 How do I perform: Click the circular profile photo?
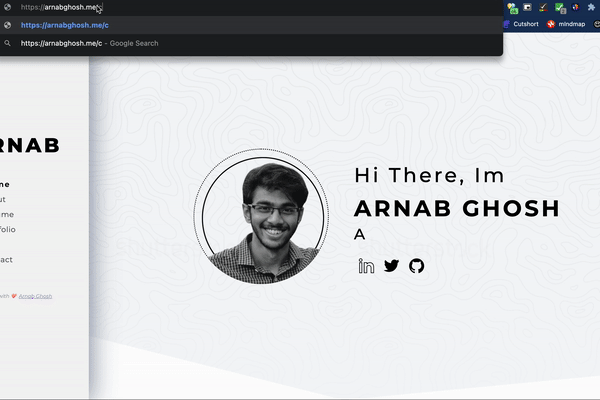tap(261, 217)
